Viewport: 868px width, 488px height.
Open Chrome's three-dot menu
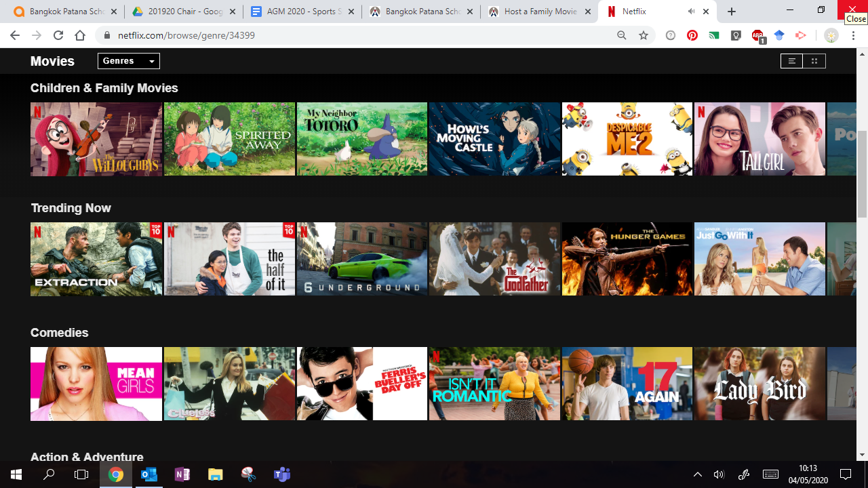tap(853, 35)
